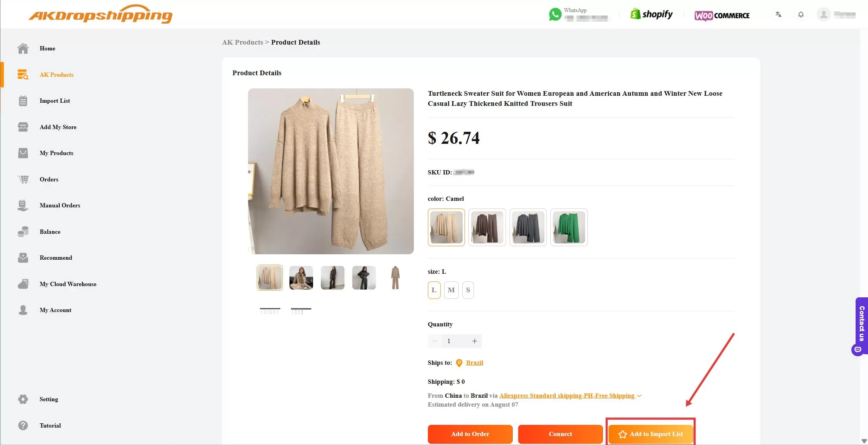Open the notification bell icon

click(801, 15)
